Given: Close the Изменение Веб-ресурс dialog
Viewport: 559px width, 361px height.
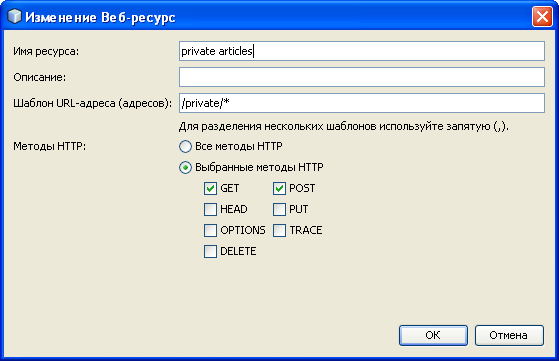Looking at the screenshot, I should coord(542,17).
